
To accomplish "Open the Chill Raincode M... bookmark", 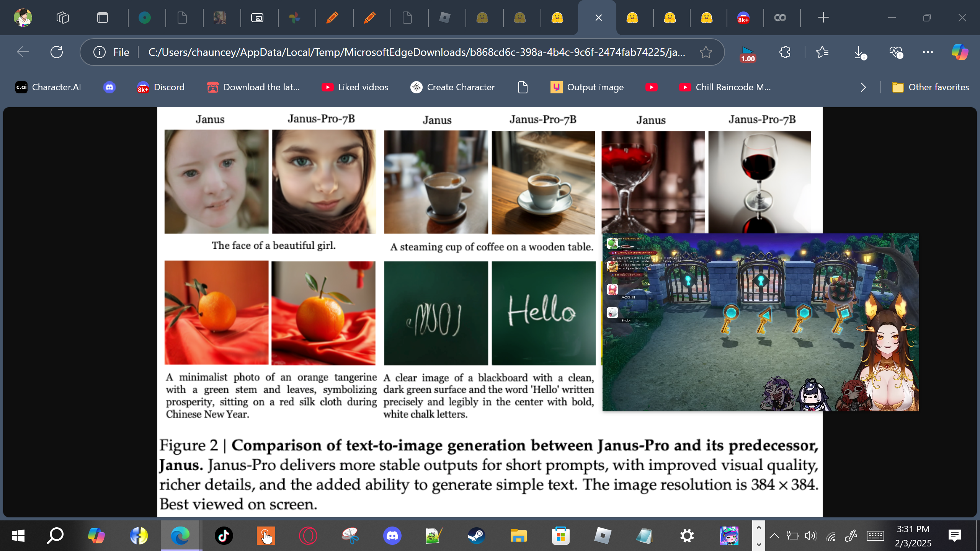I will point(725,87).
